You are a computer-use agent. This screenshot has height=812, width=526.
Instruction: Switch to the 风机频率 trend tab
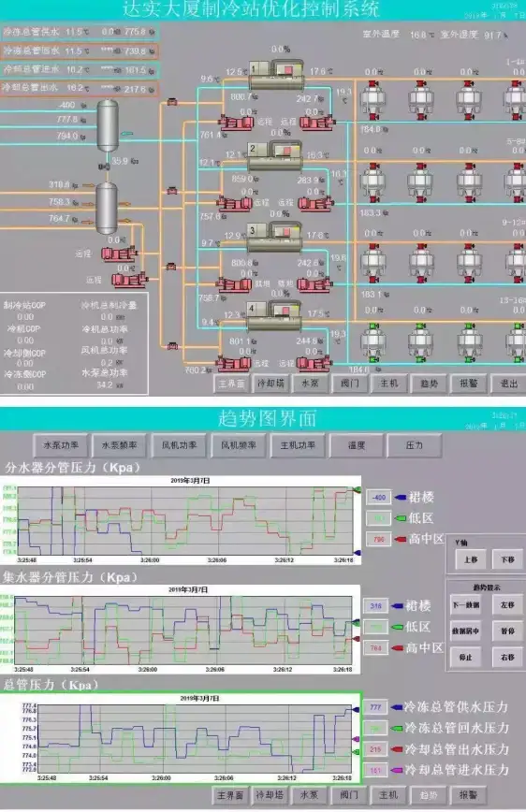[x=239, y=445]
